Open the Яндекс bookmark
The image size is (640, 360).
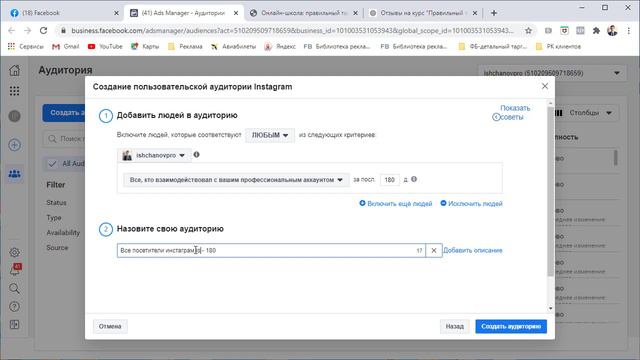pos(280,47)
